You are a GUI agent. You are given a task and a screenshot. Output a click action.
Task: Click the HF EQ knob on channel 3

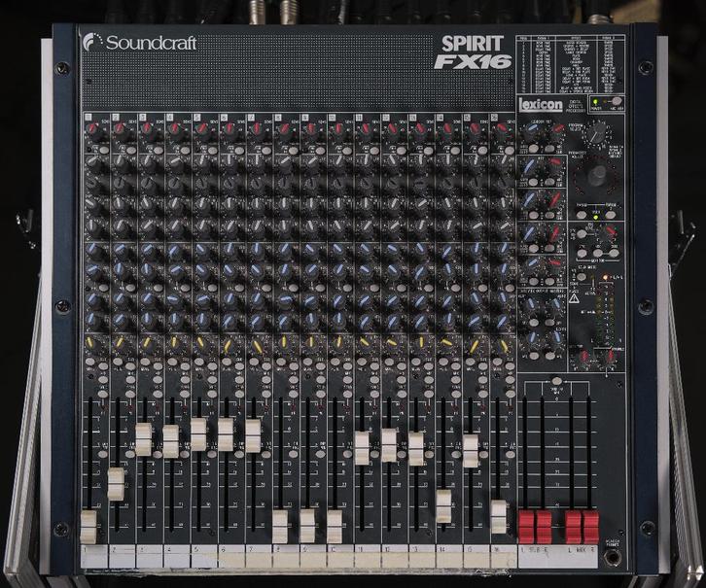[148, 162]
